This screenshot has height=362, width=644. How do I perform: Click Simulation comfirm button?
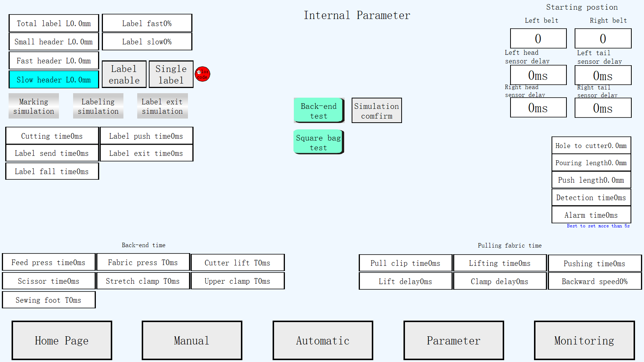(377, 110)
